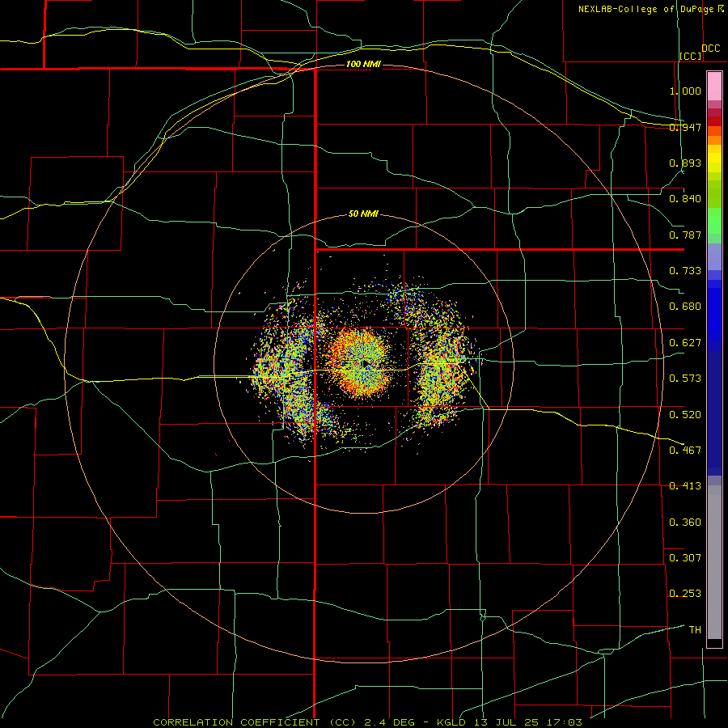Pick the gray segment of the color bar
Screen dimensions: 728x728
714,562
